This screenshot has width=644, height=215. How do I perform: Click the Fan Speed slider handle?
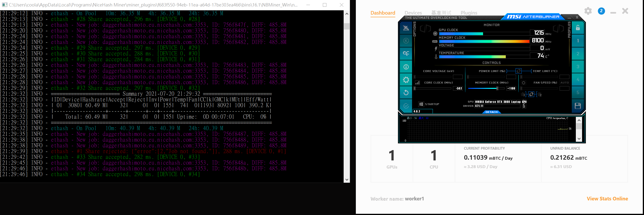pos(521,88)
